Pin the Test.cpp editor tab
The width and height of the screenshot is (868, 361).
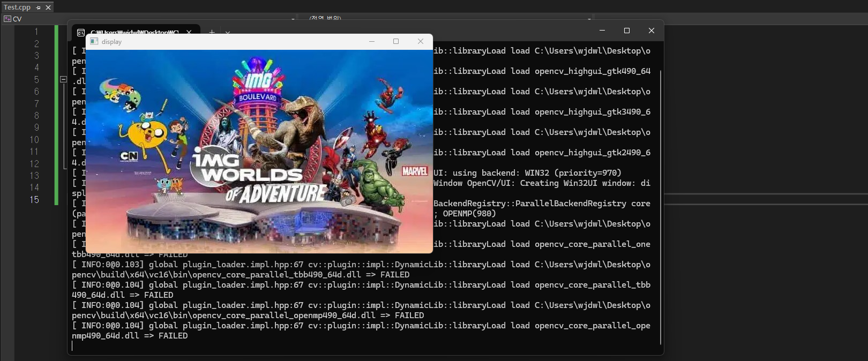coord(38,7)
